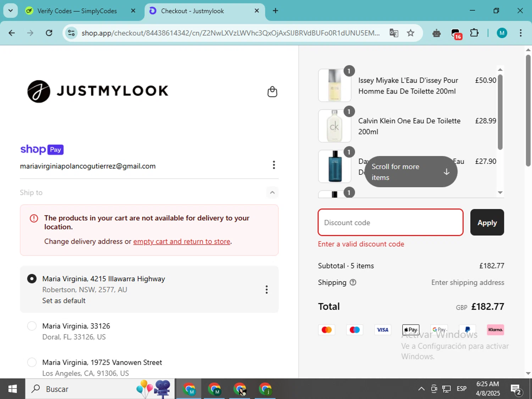Click the PayPal payment icon

click(x=467, y=330)
